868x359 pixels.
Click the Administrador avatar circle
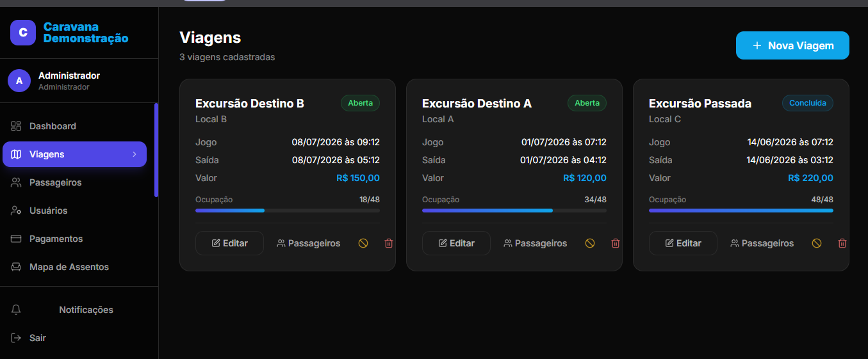coord(19,81)
